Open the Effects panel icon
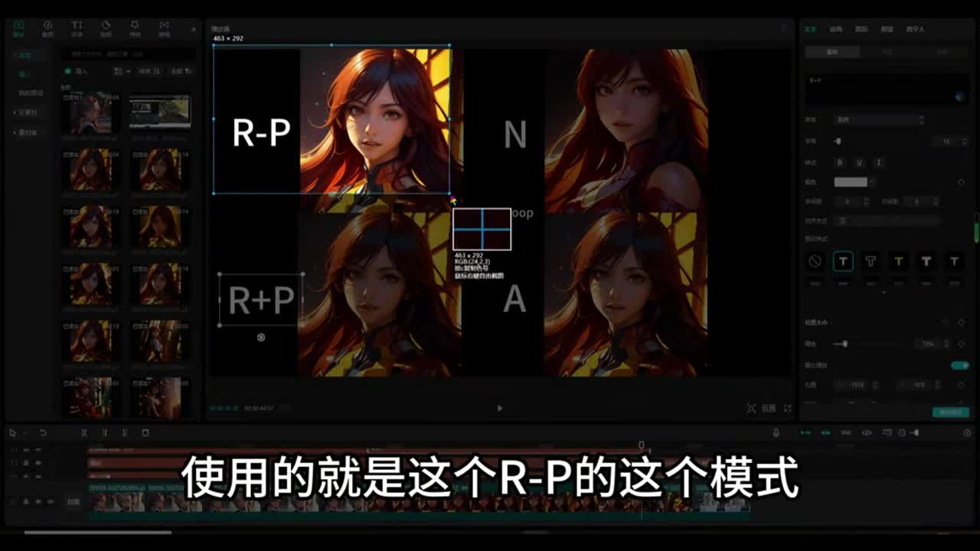980x551 pixels. pos(135,28)
